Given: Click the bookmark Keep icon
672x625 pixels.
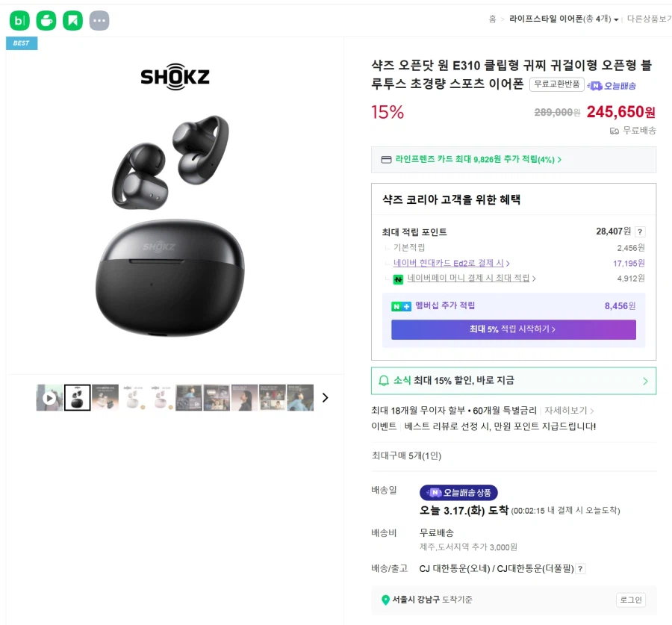Looking at the screenshot, I should coord(71,20).
